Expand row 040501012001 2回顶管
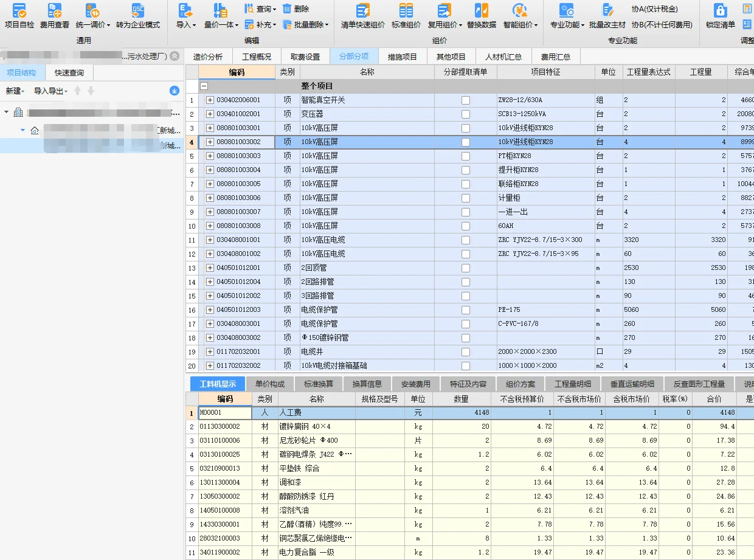 pos(210,268)
